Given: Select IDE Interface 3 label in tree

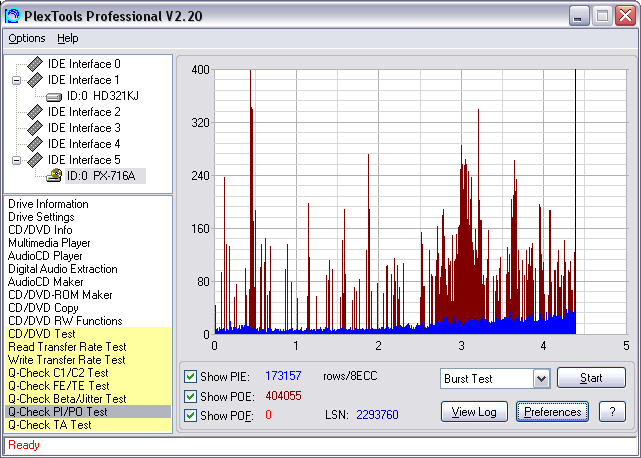Looking at the screenshot, I should pyautogui.click(x=84, y=128).
